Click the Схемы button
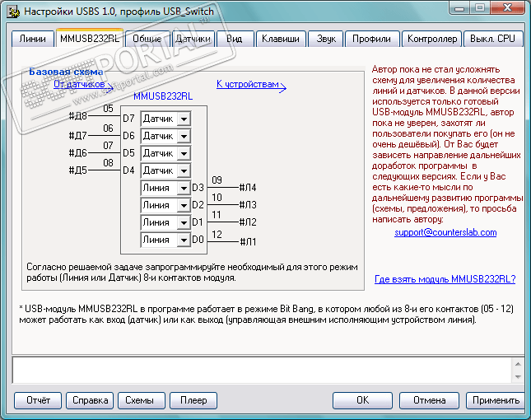 point(142,400)
